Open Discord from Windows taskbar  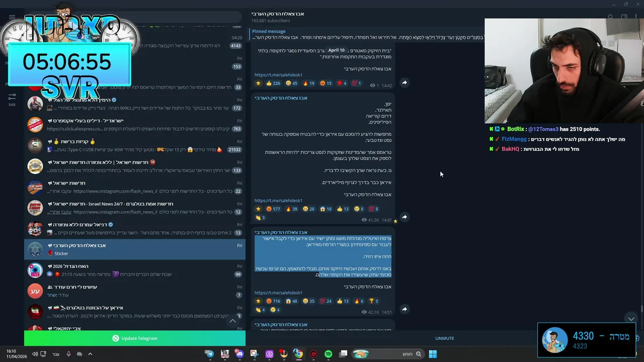239,354
